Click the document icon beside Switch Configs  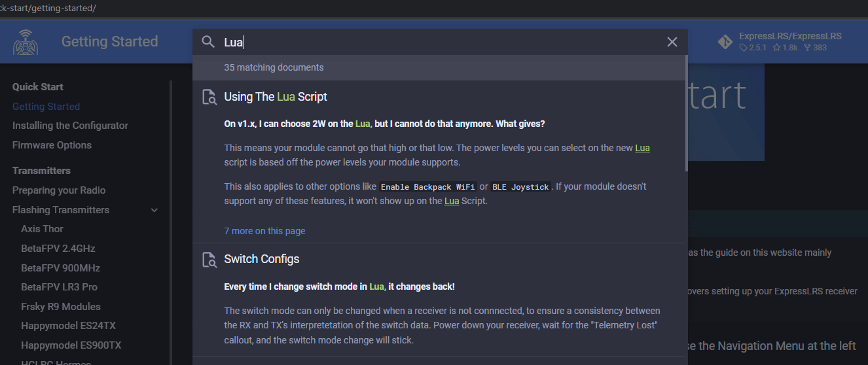(x=209, y=259)
